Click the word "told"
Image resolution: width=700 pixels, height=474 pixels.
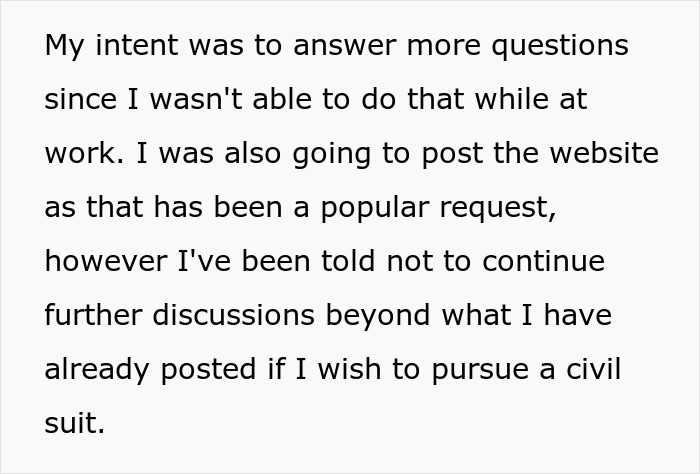(x=348, y=261)
